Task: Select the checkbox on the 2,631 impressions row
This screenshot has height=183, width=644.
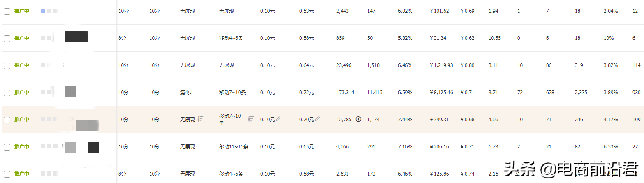Action: point(7,174)
